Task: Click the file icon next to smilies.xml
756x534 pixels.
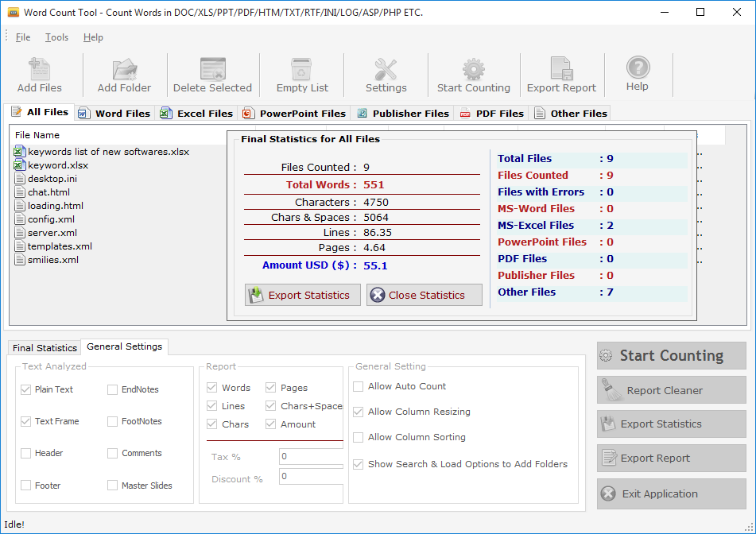Action: 20,260
